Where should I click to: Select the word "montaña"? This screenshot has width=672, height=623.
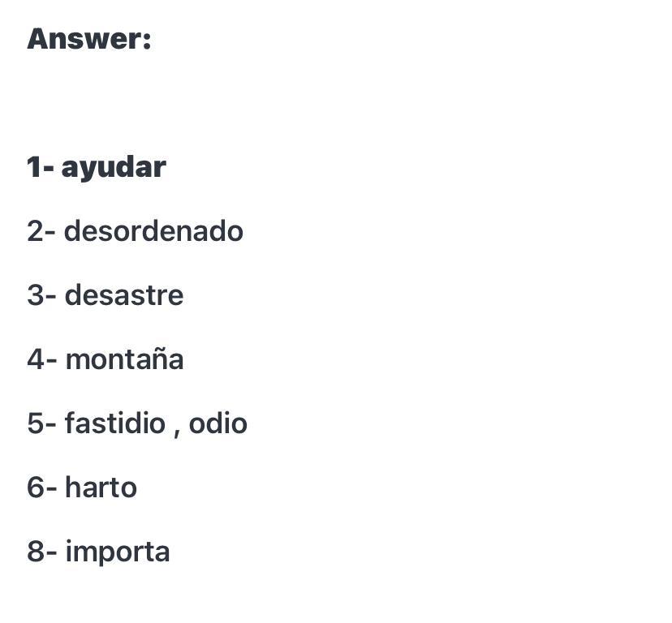(x=124, y=359)
